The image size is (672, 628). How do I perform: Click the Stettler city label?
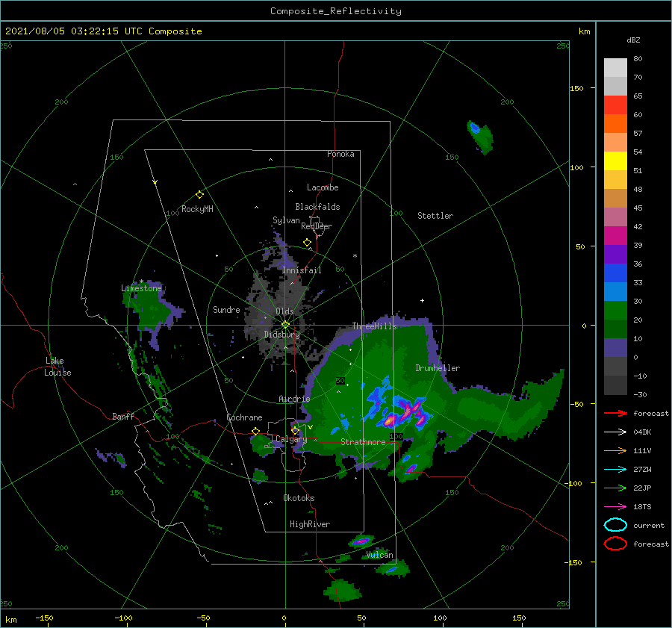pos(435,216)
